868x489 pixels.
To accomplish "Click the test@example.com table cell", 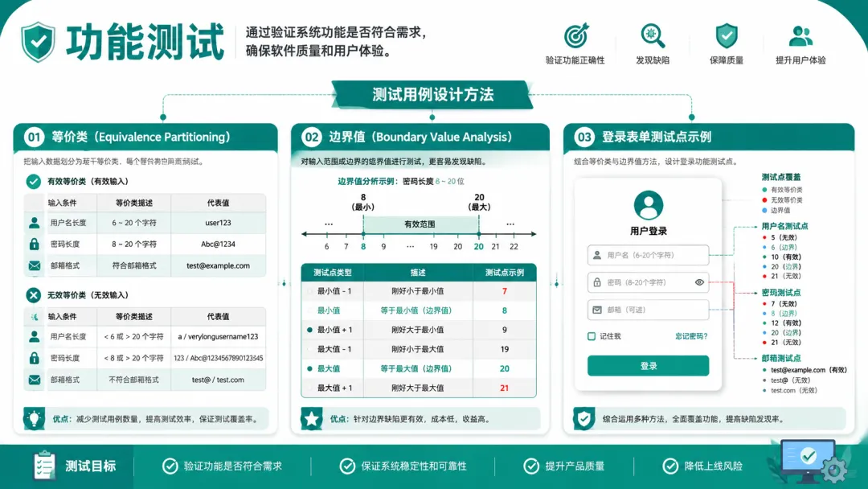I will tap(218, 266).
